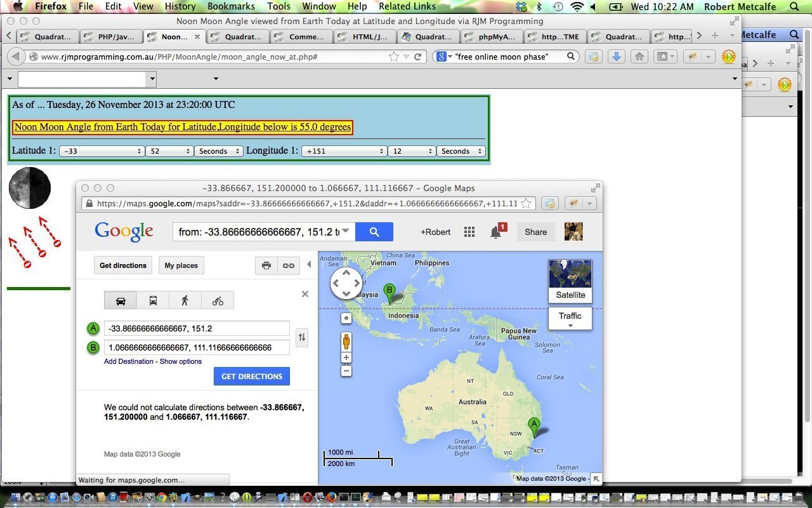Open the Bookmarks menu
Screen dimensions: 812x508
[232, 6]
